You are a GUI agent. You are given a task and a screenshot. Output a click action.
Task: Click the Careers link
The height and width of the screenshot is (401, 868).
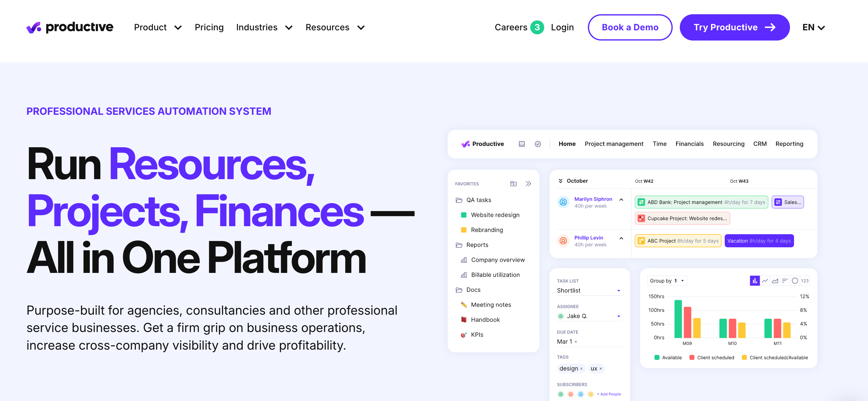coord(511,27)
